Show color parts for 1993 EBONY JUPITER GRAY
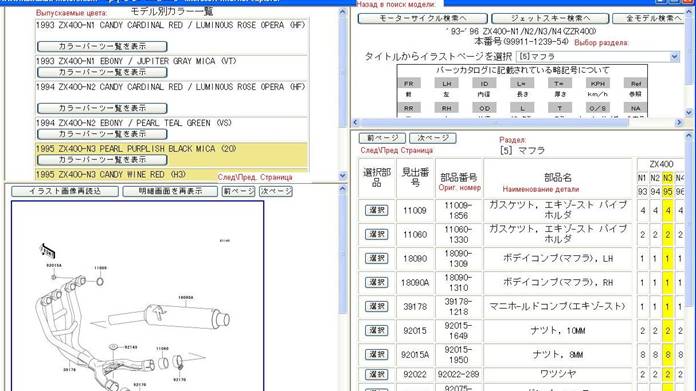696x391 pixels. pyautogui.click(x=102, y=72)
